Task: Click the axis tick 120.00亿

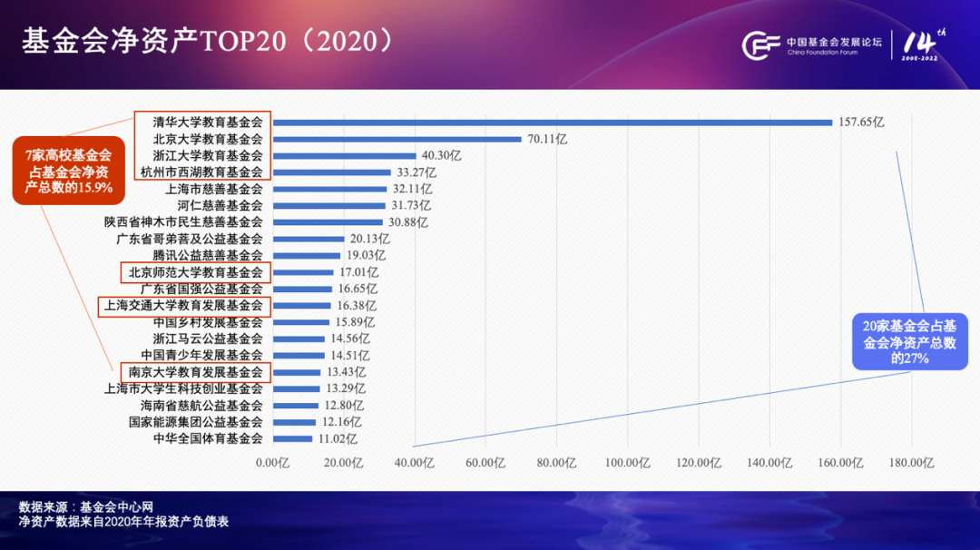Action: coord(698,463)
